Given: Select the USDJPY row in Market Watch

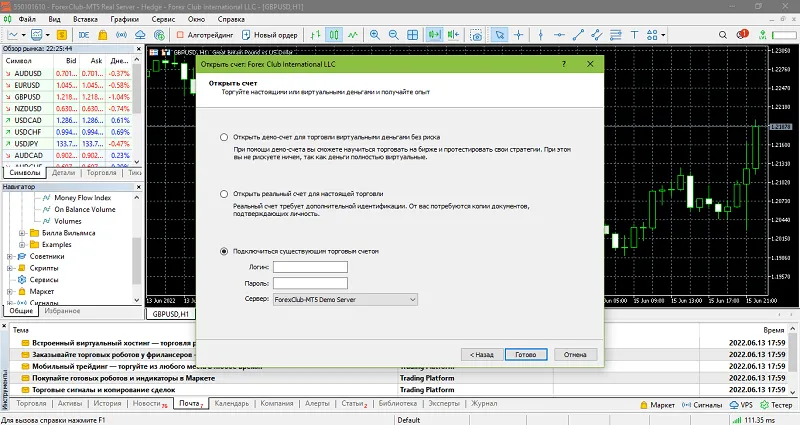Looking at the screenshot, I should (67, 144).
